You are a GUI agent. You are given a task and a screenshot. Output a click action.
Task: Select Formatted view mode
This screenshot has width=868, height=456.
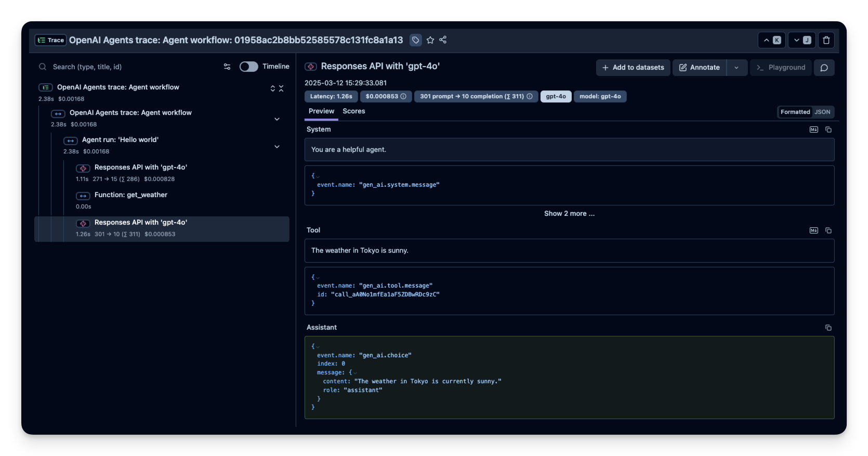(x=795, y=112)
